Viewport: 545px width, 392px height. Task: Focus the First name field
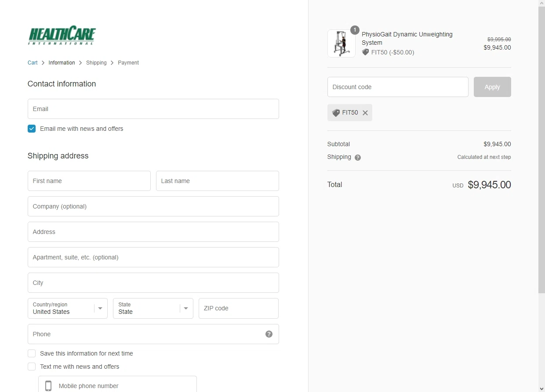pos(89,181)
